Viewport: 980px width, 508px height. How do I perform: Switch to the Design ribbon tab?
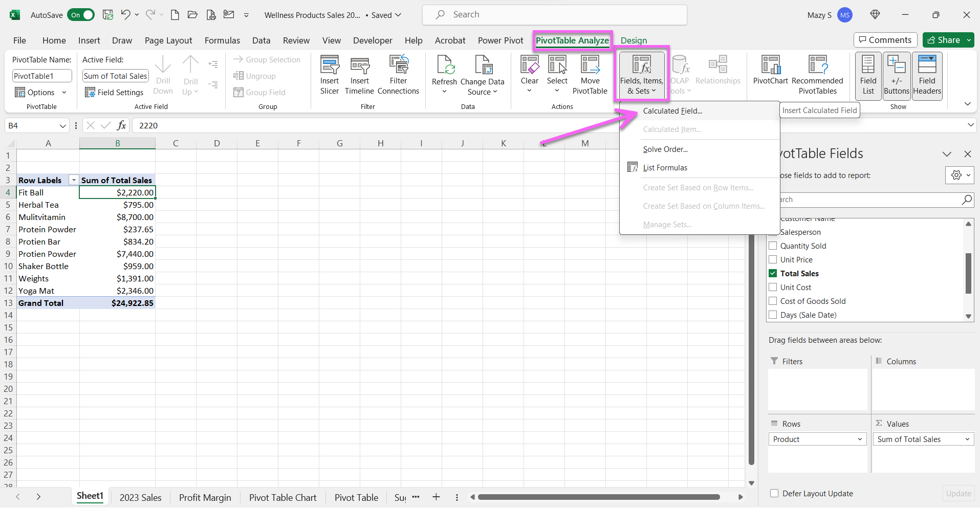click(633, 40)
